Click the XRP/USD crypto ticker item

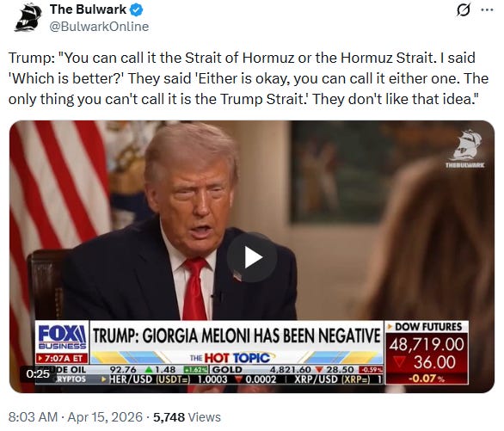point(337,379)
